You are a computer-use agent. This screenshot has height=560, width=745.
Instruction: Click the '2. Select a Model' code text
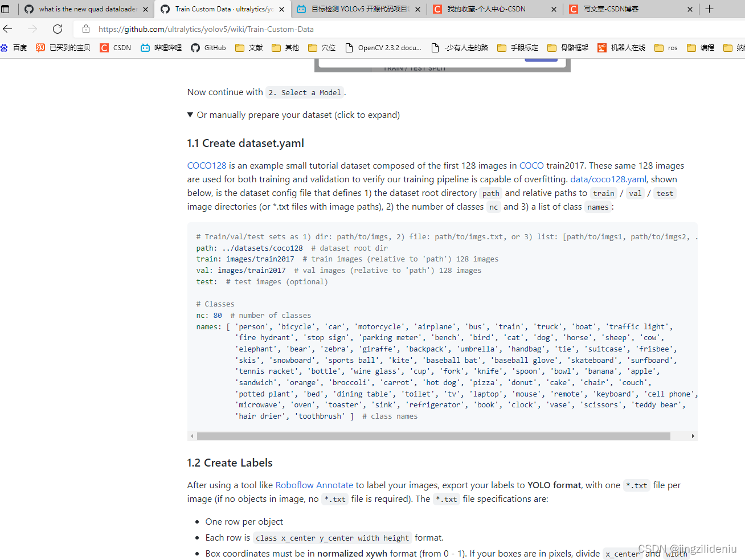[305, 93]
